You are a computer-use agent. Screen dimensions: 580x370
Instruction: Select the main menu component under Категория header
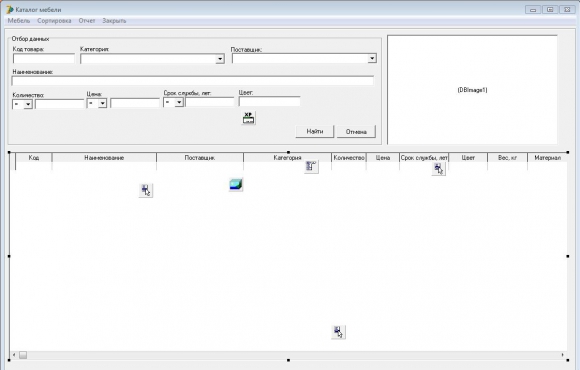click(x=311, y=166)
